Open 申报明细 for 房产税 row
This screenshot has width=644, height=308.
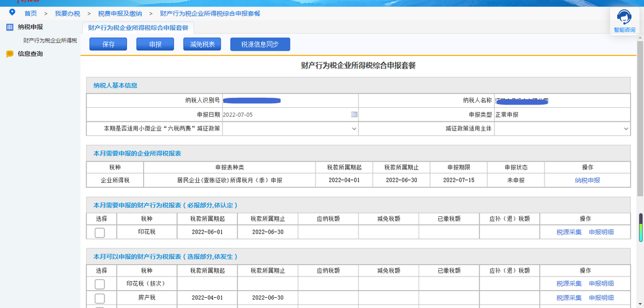[601, 298]
